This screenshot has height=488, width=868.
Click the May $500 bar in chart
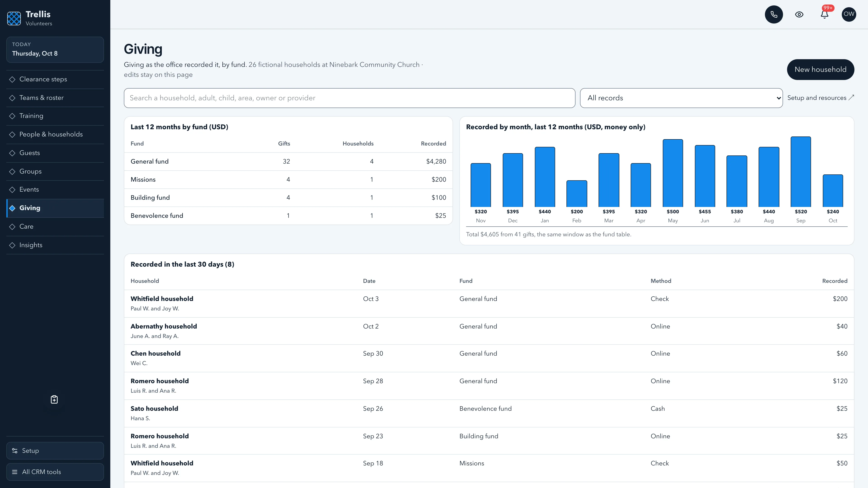tap(672, 173)
